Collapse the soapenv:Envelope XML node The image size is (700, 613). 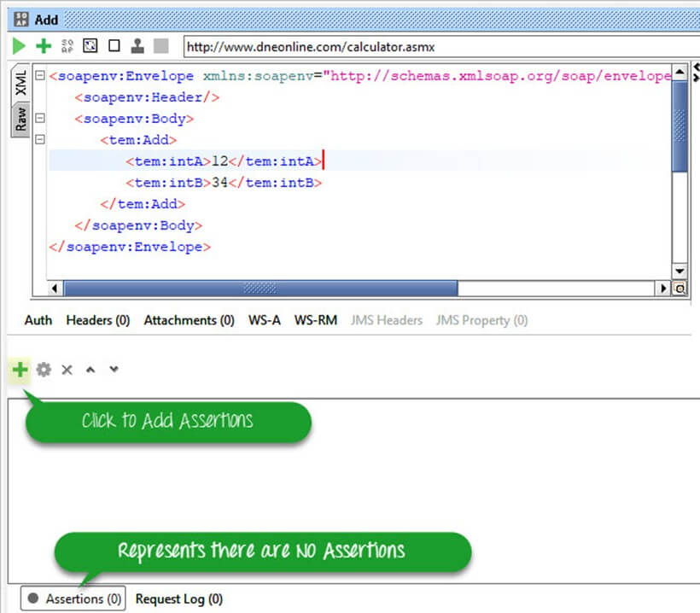(39, 76)
